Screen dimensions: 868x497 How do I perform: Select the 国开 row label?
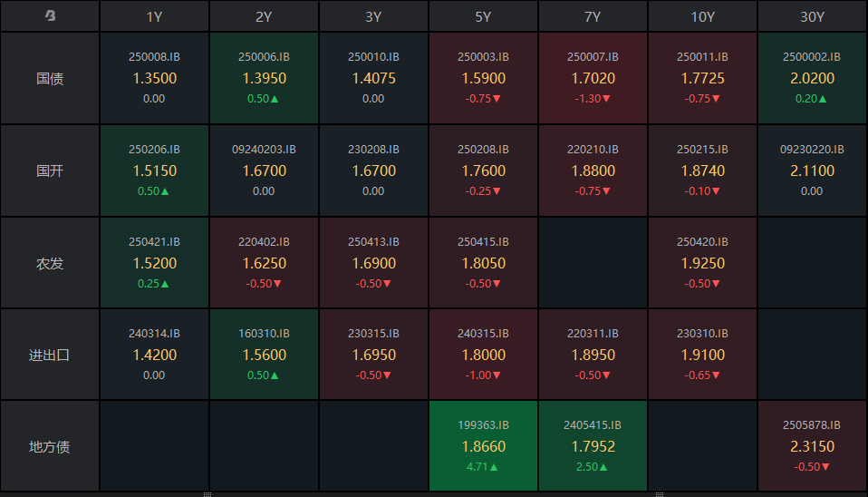[x=50, y=171]
